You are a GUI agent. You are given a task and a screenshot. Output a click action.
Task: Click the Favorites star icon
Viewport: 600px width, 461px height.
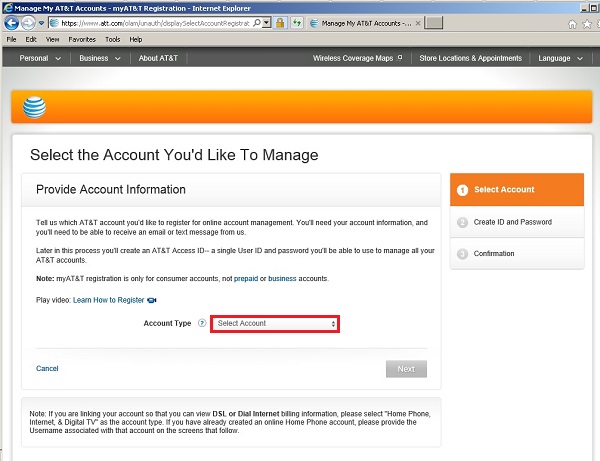[587, 24]
